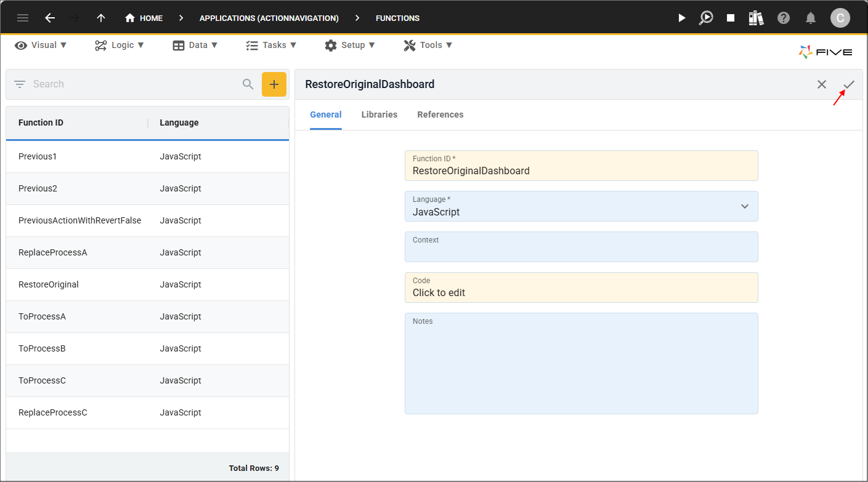Viewport: 868px width, 482px height.
Task: Select PreviousActionWithRevertFalse row
Action: (x=147, y=221)
